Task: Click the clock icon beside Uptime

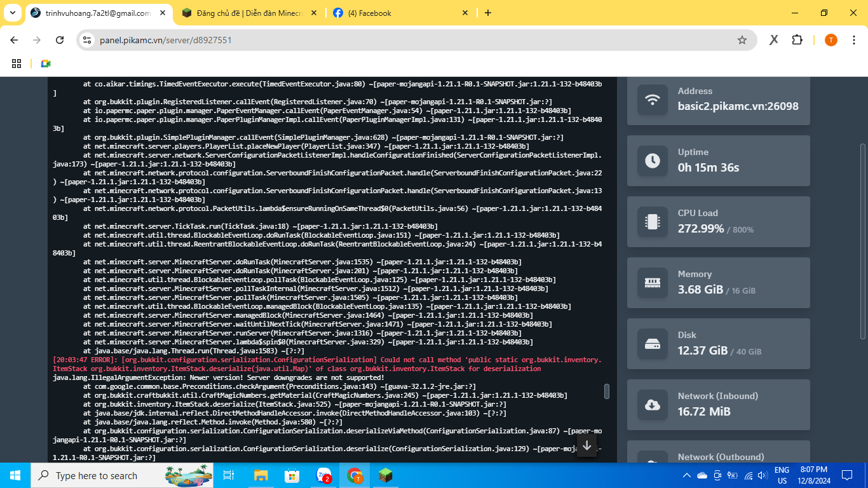Action: (x=653, y=161)
